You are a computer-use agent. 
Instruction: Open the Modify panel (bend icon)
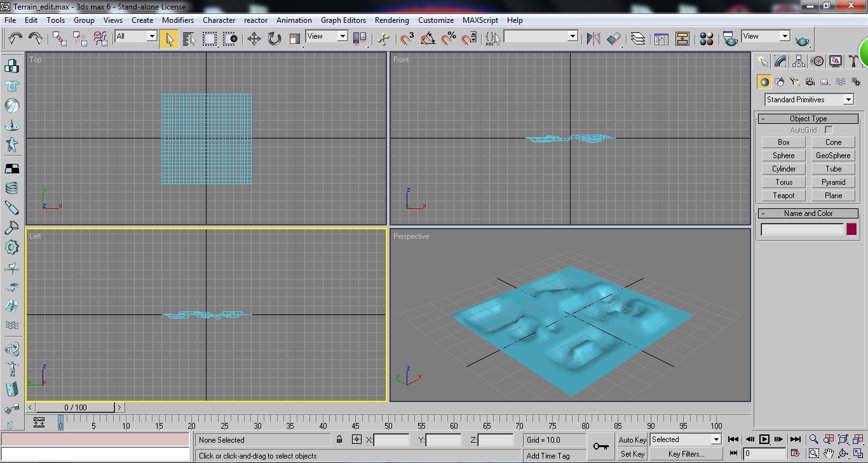point(780,61)
